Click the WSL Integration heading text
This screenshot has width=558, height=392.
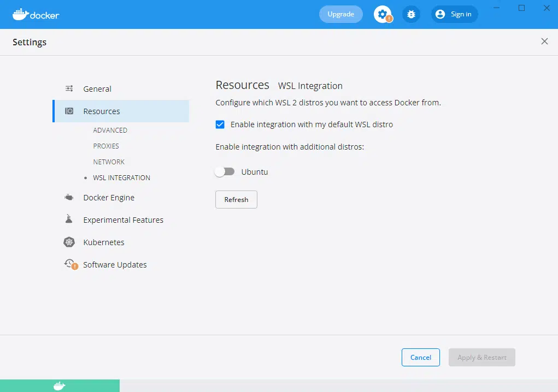(x=310, y=86)
